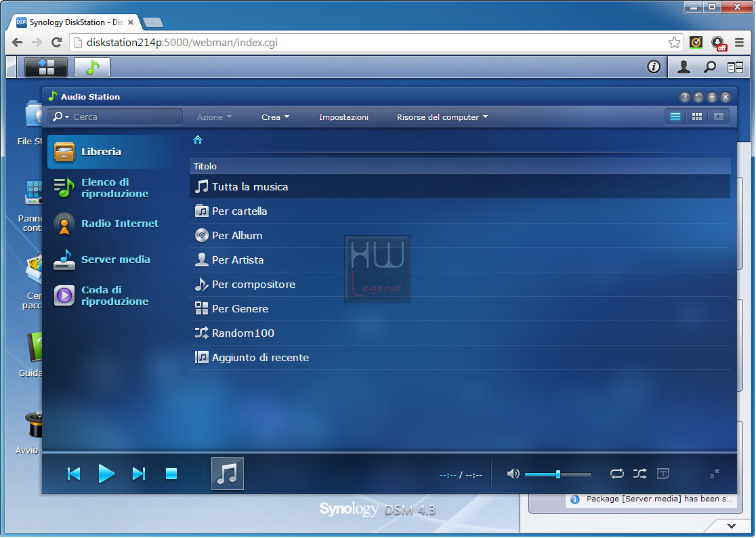Select Tutta la musica row

tap(460, 186)
